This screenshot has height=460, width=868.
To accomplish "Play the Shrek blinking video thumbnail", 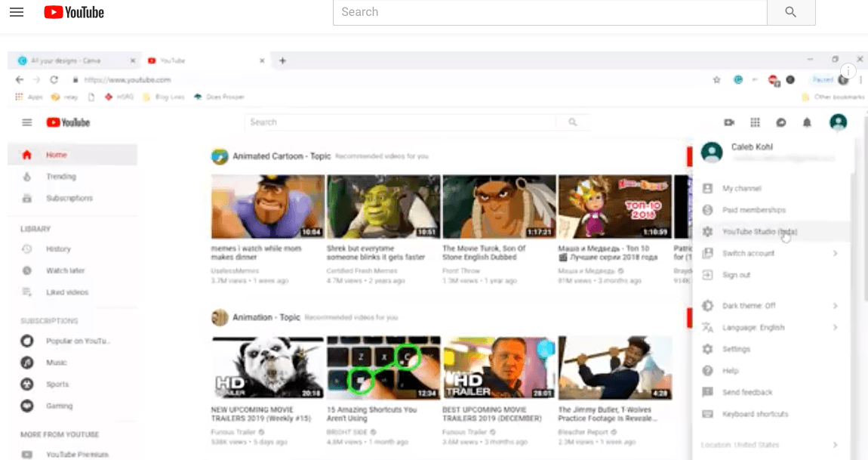I will 383,205.
